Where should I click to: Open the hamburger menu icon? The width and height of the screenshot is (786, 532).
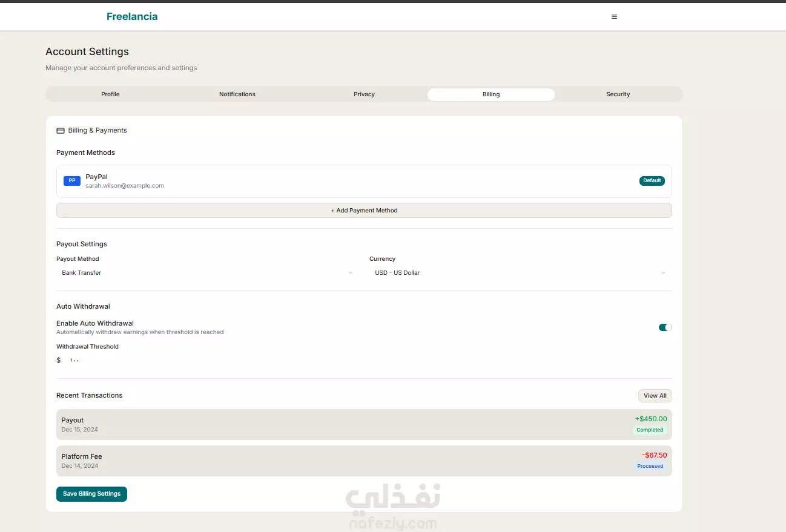tap(614, 17)
